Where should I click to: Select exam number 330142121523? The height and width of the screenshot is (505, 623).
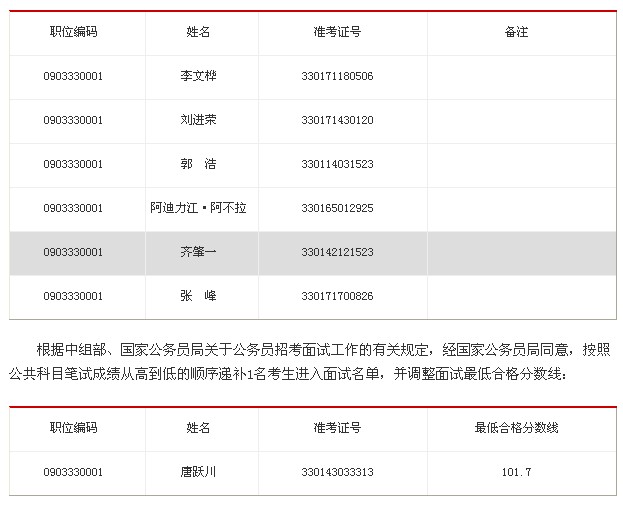tap(337, 252)
